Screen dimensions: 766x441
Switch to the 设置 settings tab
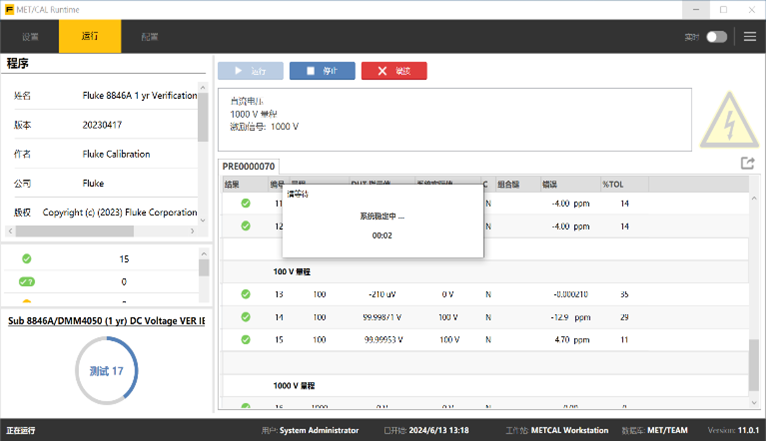pyautogui.click(x=30, y=37)
